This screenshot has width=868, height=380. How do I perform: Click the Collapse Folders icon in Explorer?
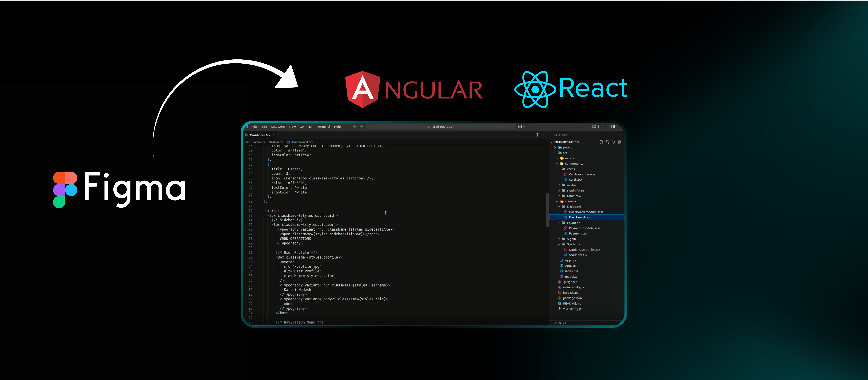(619, 142)
